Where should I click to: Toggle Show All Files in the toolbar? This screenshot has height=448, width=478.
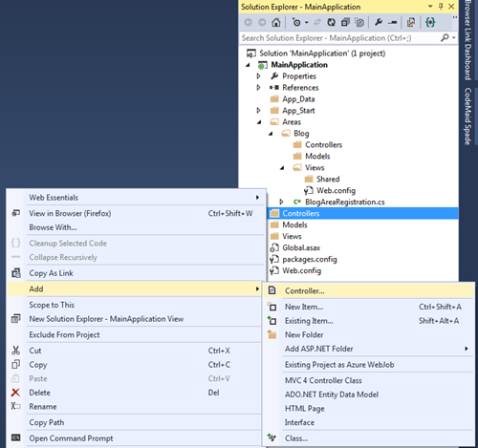[x=359, y=22]
